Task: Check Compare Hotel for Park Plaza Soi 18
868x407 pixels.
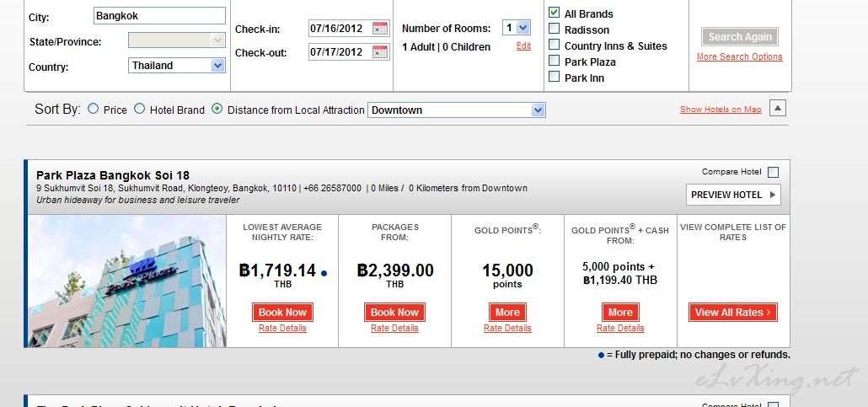Action: tap(774, 172)
